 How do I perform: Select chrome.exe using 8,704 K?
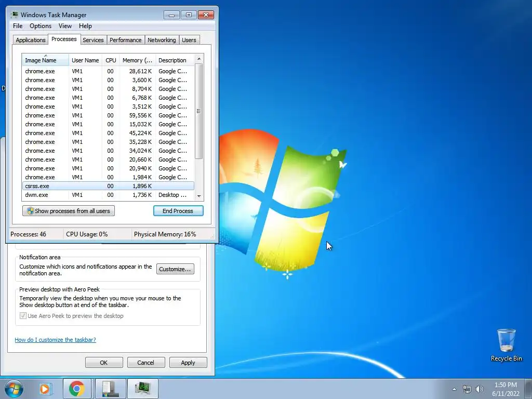108,89
